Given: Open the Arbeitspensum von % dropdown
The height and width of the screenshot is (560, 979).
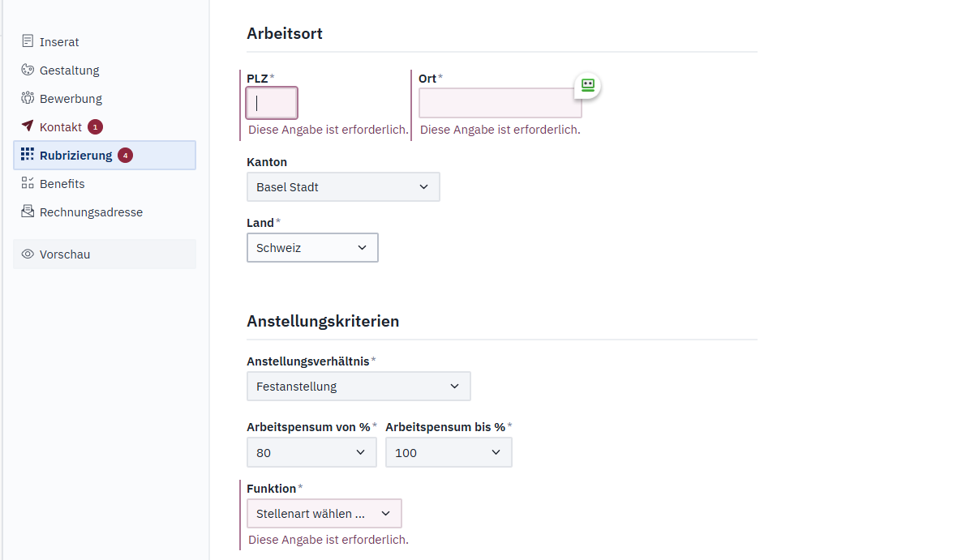Looking at the screenshot, I should tap(311, 451).
